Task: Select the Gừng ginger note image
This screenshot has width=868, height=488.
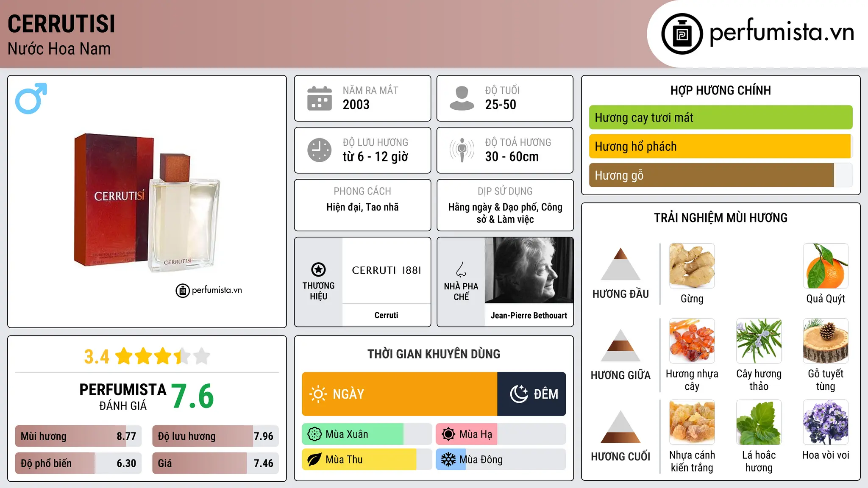Action: (x=692, y=266)
